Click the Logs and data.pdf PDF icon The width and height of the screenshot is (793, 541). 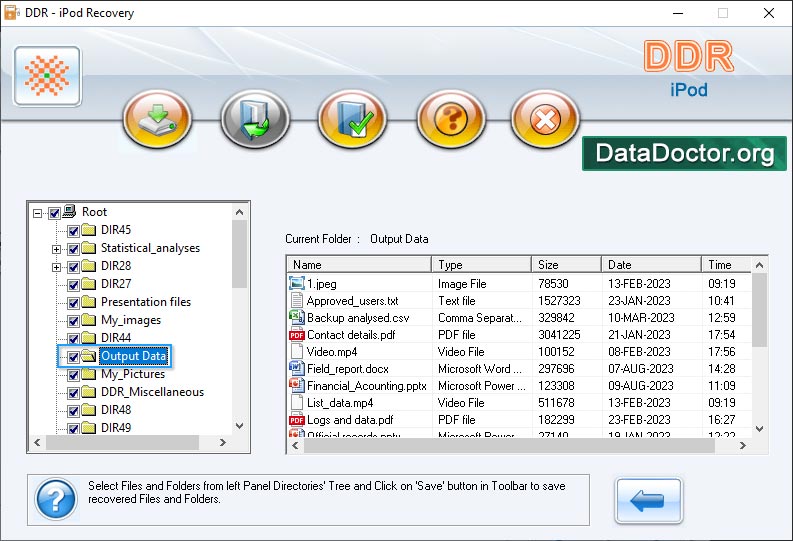296,420
